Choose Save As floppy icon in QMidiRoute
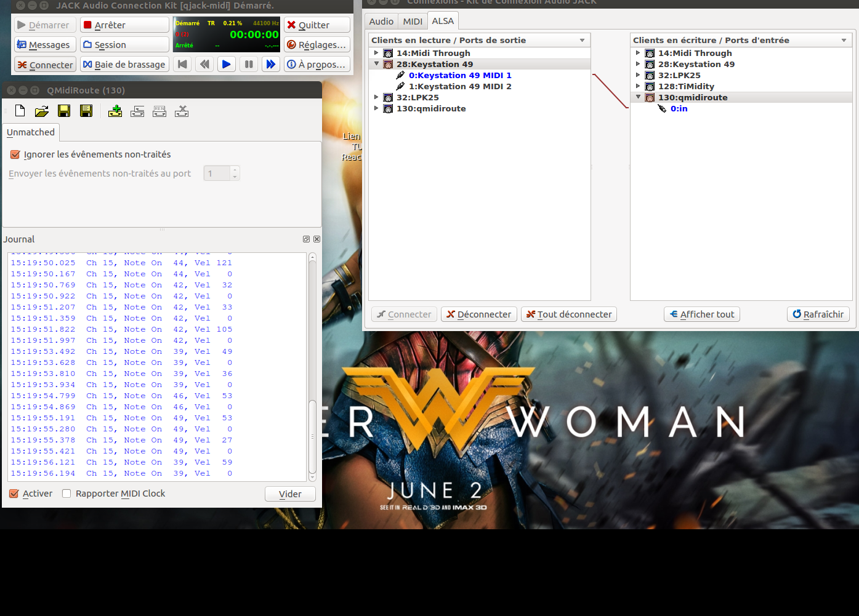This screenshot has height=616, width=859. coord(86,111)
